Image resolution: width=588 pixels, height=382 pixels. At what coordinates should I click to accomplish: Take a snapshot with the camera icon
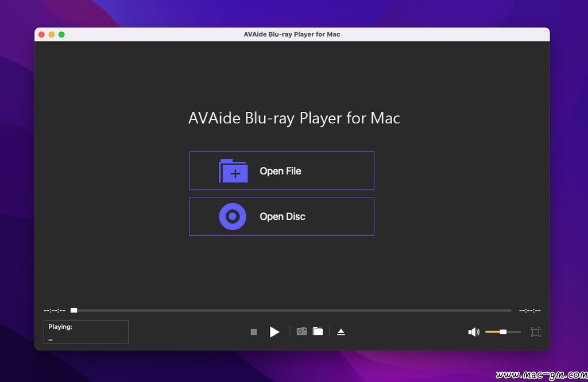301,332
